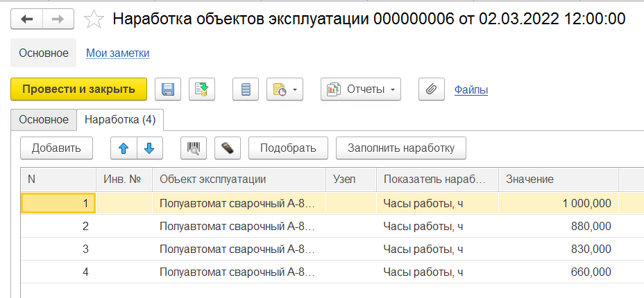Add document to favorites with star
Image resolution: width=644 pixels, height=298 pixels.
click(93, 19)
